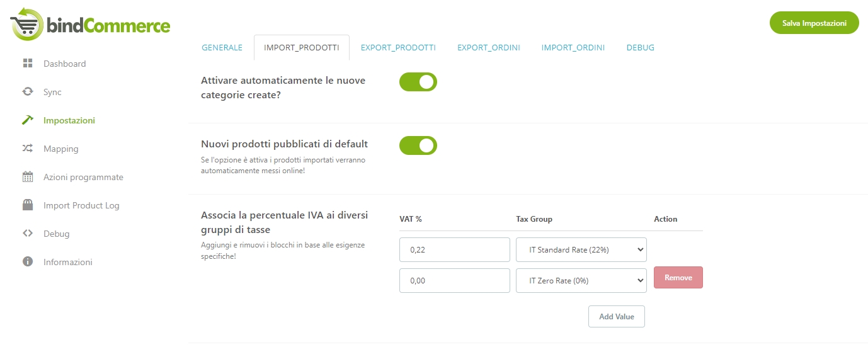868x347 pixels.
Task: Disable new products published by default
Action: pos(418,145)
